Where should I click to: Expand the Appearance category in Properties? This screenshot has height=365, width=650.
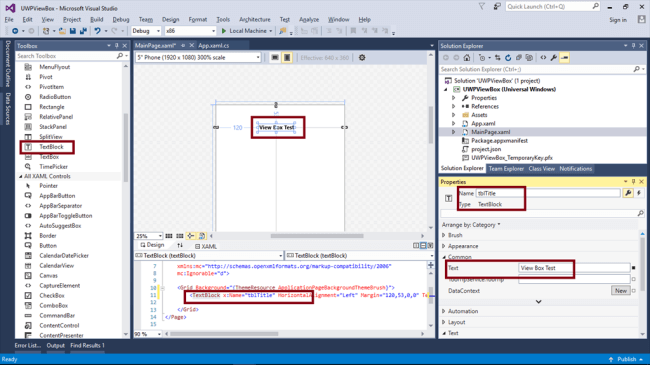[444, 246]
